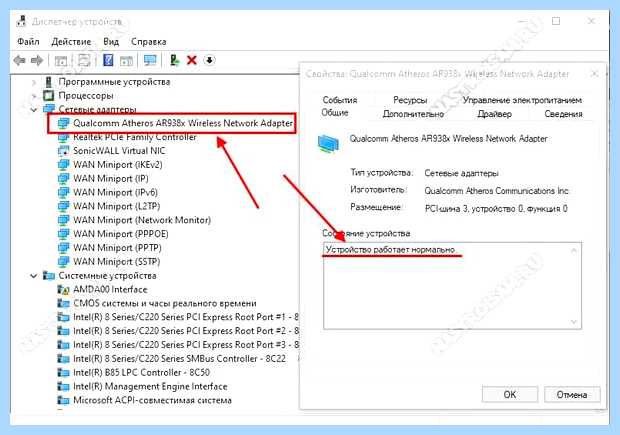The height and width of the screenshot is (435, 620).
Task: Click the red X uninstall device icon
Action: coord(192,60)
